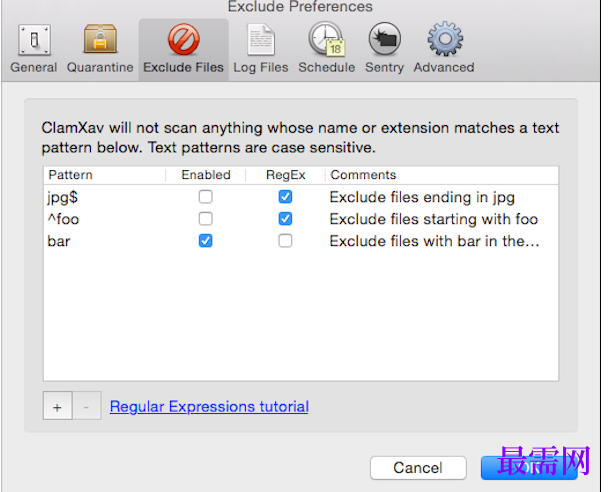Click the Cancel button
Viewport: 609px width, 492px height.
[x=418, y=468]
